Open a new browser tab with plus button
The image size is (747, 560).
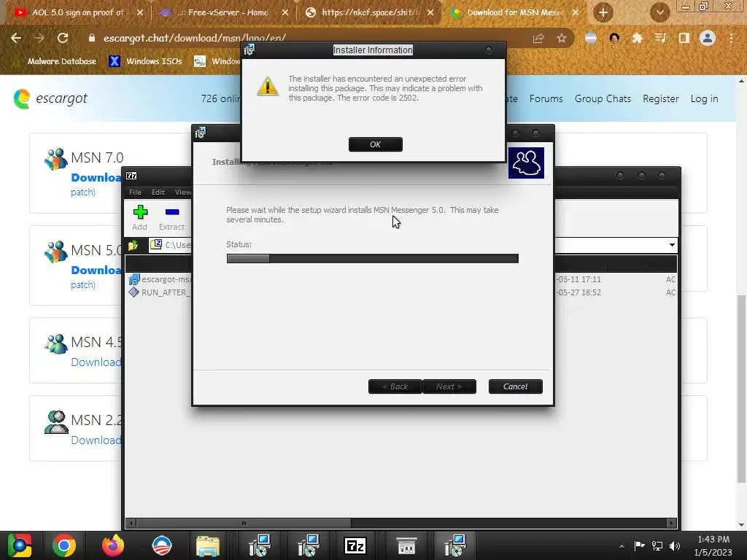pyautogui.click(x=603, y=12)
